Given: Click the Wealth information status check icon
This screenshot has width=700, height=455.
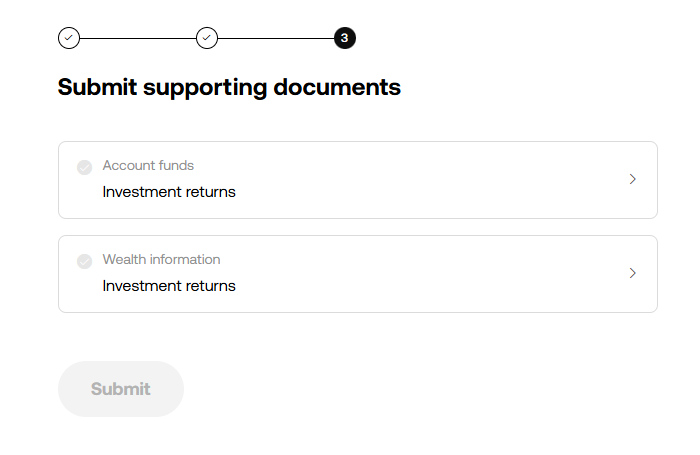Looking at the screenshot, I should point(84,261).
